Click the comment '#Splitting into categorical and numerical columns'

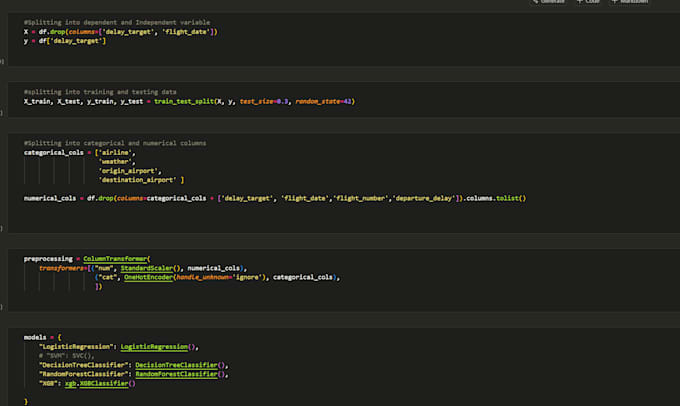click(115, 143)
